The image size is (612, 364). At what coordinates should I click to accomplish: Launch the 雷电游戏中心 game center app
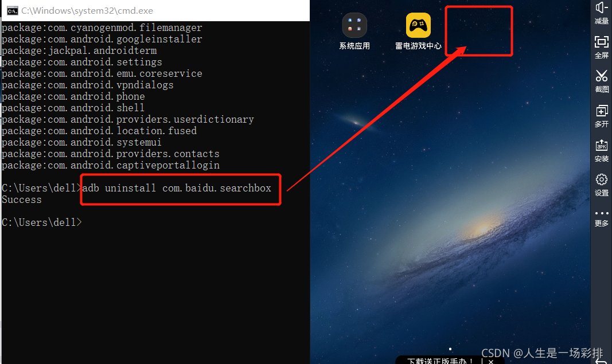point(418,25)
